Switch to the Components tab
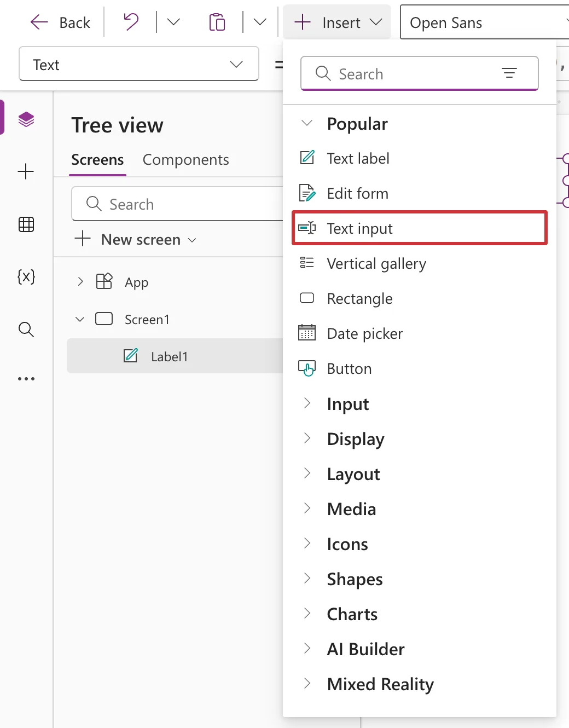This screenshot has height=728, width=569. click(x=186, y=160)
